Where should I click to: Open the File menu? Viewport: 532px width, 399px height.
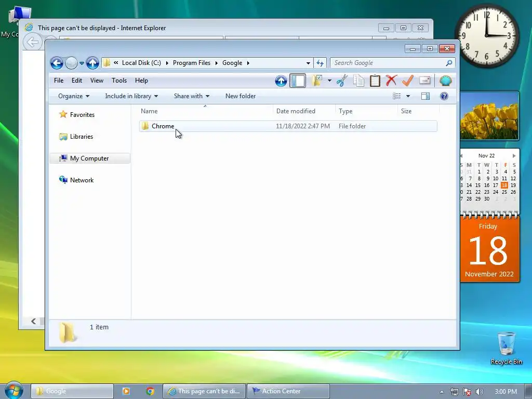point(59,81)
